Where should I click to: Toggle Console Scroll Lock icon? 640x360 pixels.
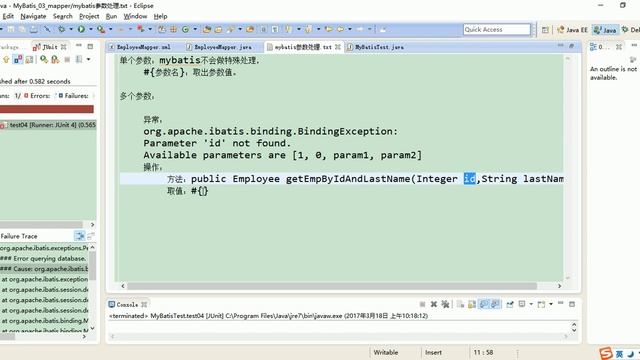pos(472,304)
